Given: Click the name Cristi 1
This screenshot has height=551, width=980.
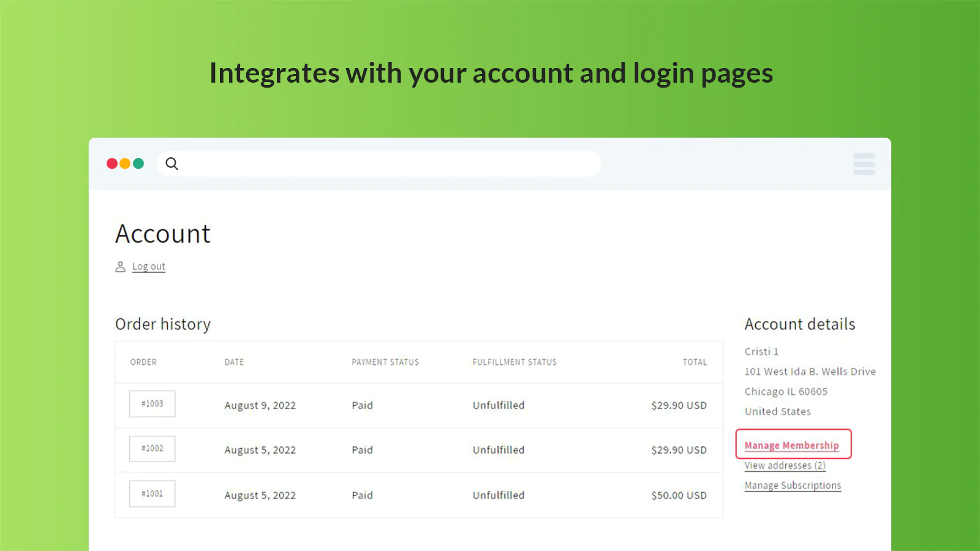Looking at the screenshot, I should pos(761,351).
